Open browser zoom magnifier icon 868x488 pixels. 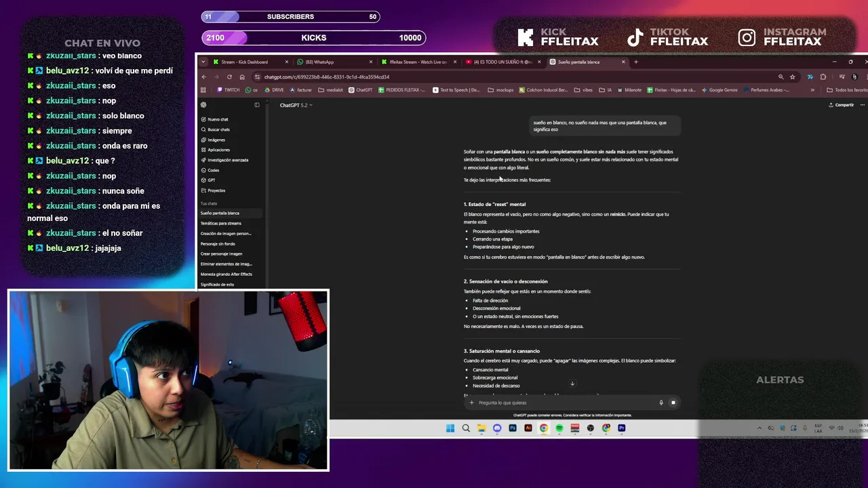pyautogui.click(x=781, y=77)
